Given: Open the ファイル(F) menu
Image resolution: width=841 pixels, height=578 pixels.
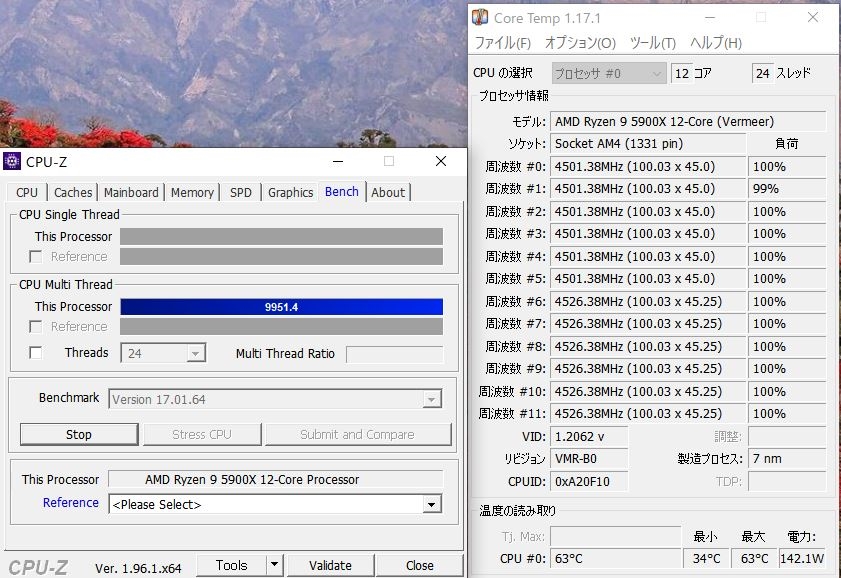Looking at the screenshot, I should (x=503, y=43).
